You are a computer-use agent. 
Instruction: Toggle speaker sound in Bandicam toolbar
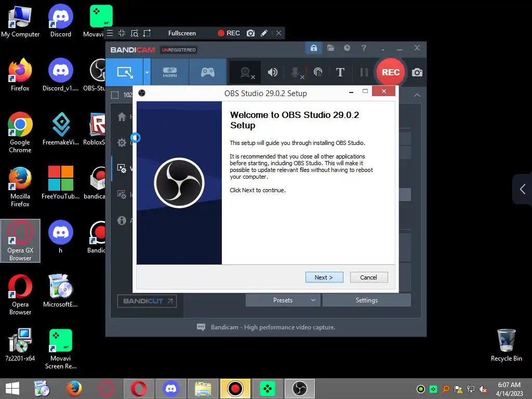pyautogui.click(x=272, y=72)
